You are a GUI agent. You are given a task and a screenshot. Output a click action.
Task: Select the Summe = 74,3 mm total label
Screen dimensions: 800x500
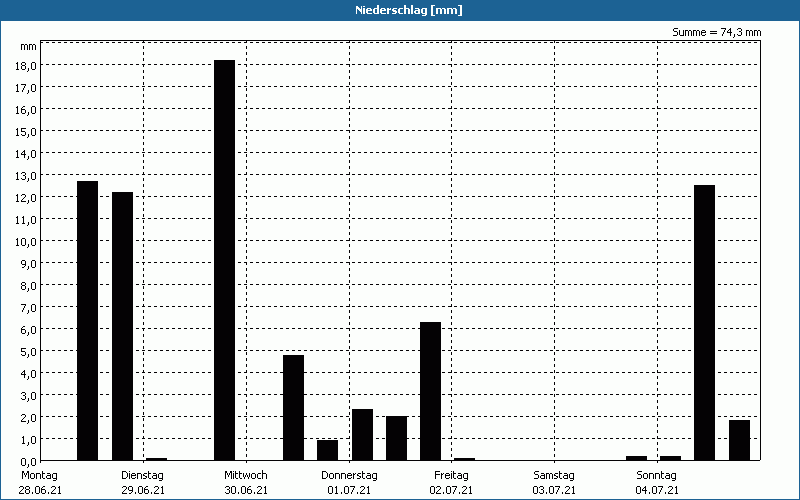716,32
